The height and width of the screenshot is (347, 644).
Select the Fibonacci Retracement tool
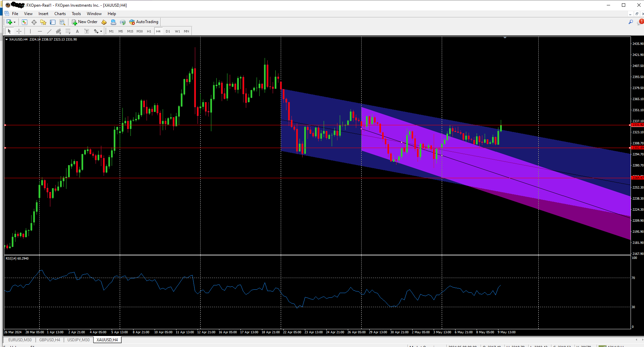pyautogui.click(x=68, y=31)
